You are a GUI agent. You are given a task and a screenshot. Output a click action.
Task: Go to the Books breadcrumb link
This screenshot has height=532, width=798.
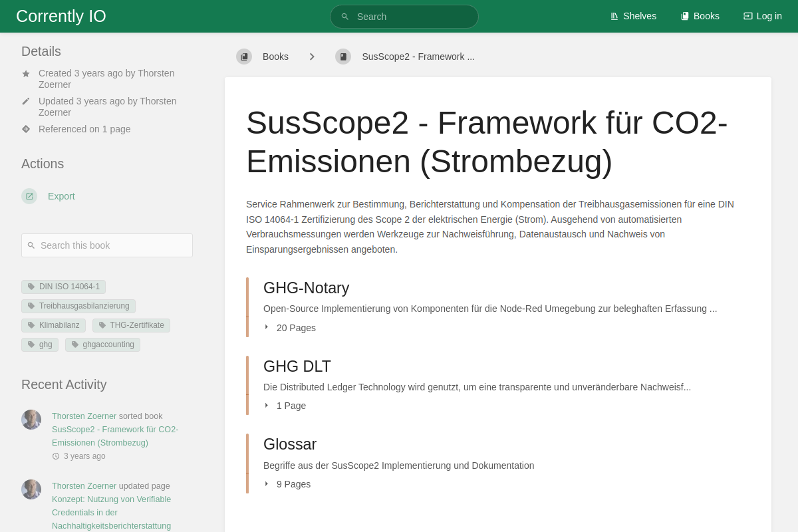tap(263, 57)
